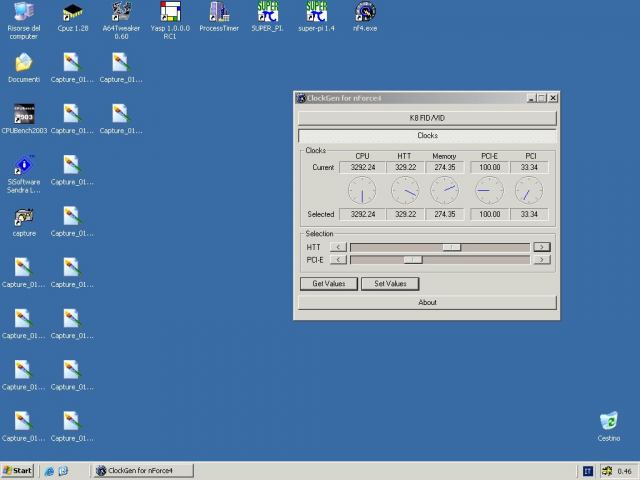This screenshot has width=640, height=480.
Task: Click the show desktop quick launch icon
Action: 63,471
